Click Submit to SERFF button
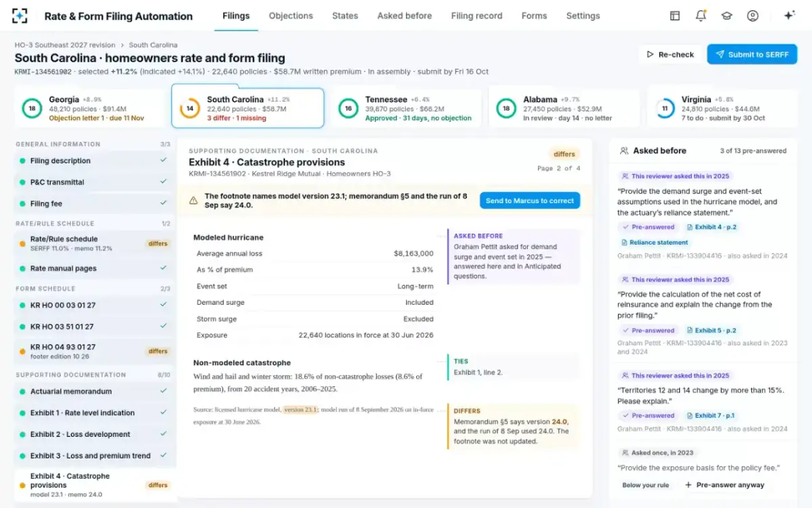The height and width of the screenshot is (508, 812). click(752, 54)
